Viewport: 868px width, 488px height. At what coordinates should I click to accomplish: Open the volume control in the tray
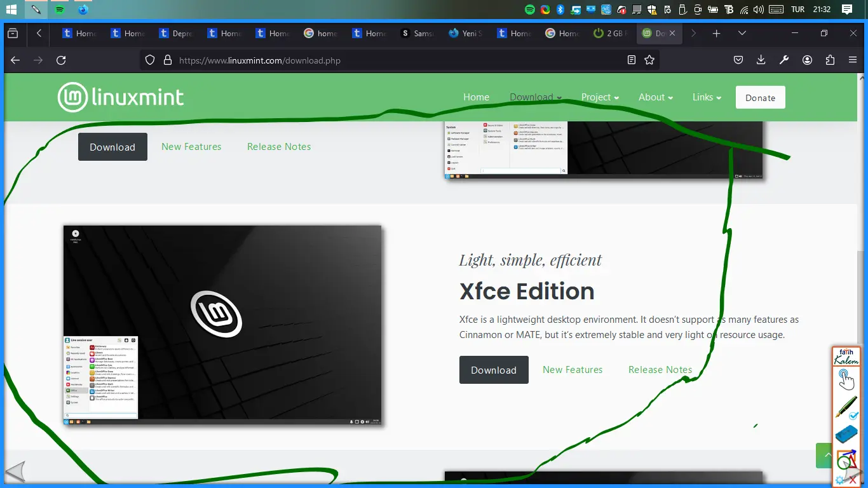coord(758,10)
